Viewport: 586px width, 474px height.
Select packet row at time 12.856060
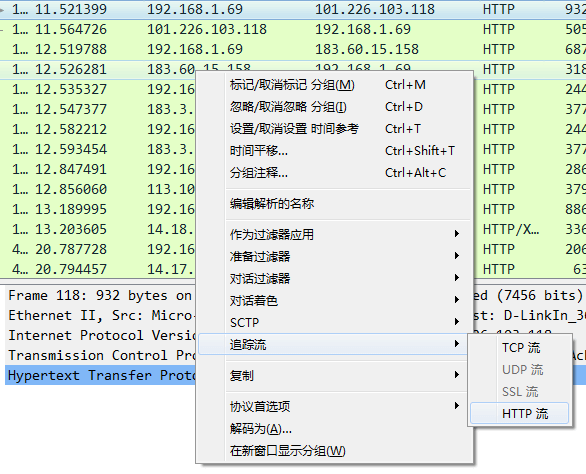97,190
